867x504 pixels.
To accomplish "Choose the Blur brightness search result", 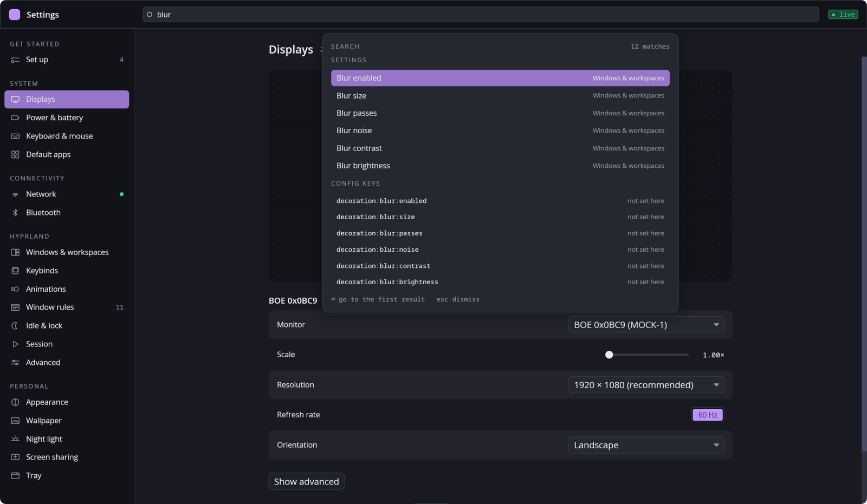I will point(500,166).
